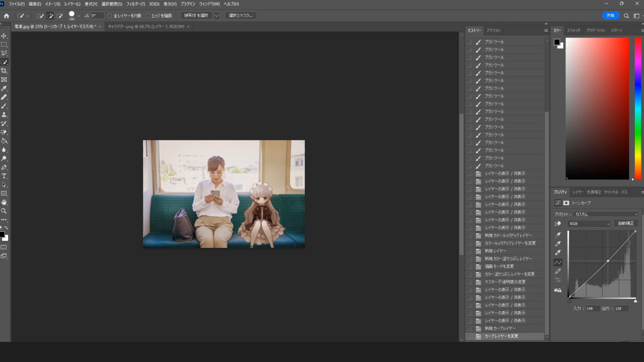
Task: Select the edit points curve mode icon
Action: [x=557, y=262]
